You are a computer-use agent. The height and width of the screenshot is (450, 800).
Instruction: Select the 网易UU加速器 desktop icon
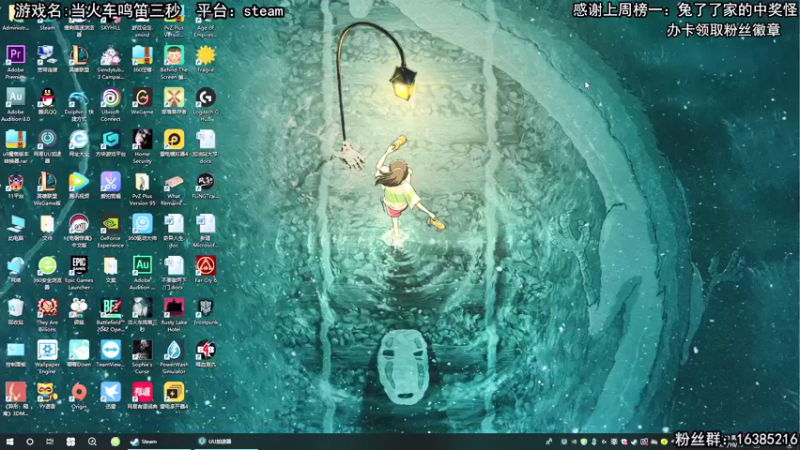[x=47, y=139]
